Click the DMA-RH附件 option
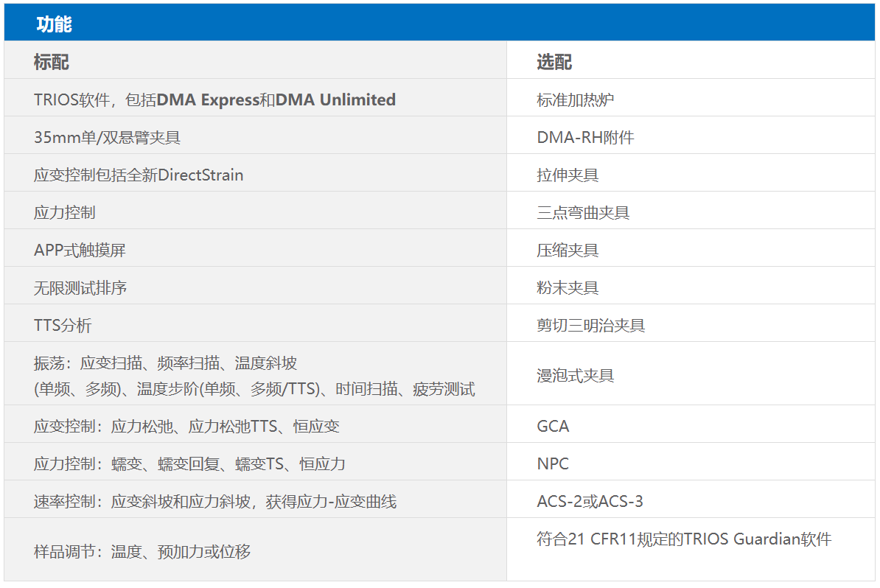 pyautogui.click(x=585, y=137)
